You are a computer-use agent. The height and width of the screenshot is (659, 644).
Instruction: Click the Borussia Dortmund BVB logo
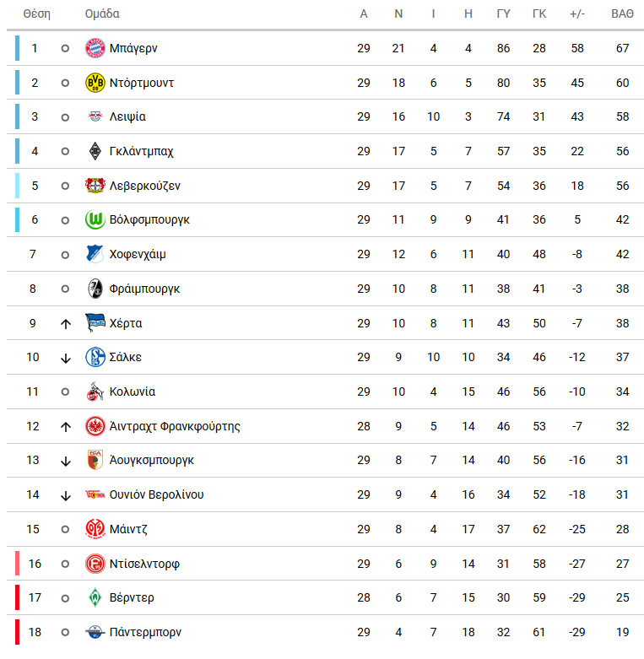(x=95, y=83)
